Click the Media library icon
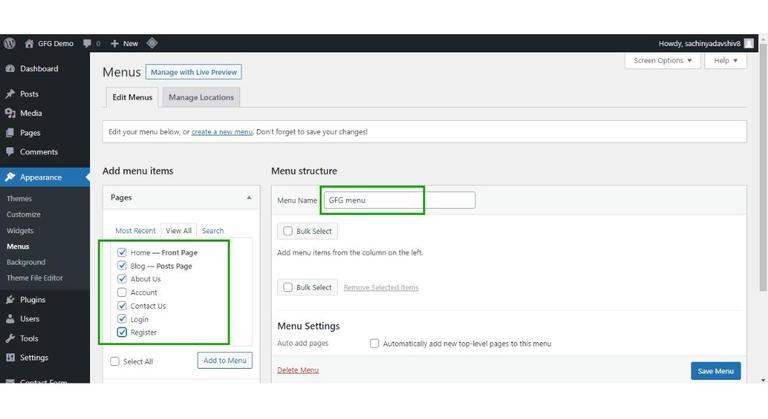The height and width of the screenshot is (419, 768). [10, 113]
